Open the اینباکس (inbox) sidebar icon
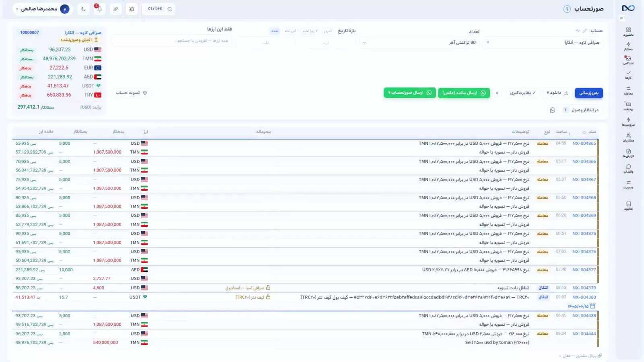Viewport: 644px width, 362px height. (628, 60)
